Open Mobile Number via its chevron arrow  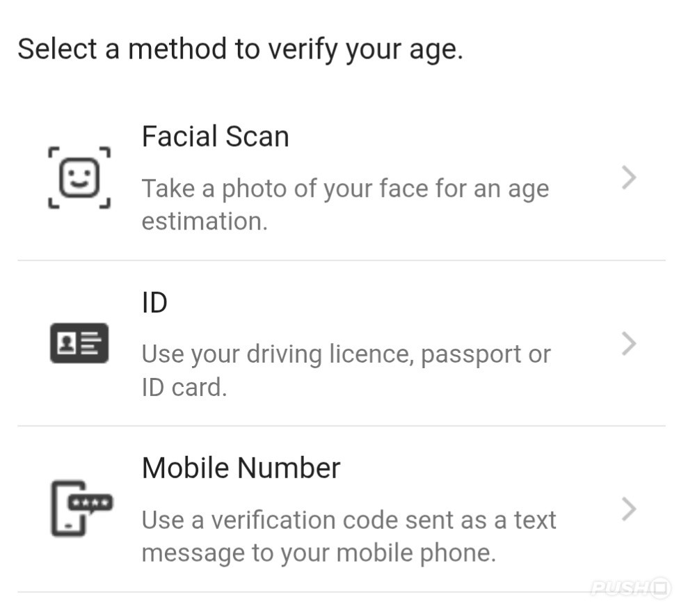[628, 510]
